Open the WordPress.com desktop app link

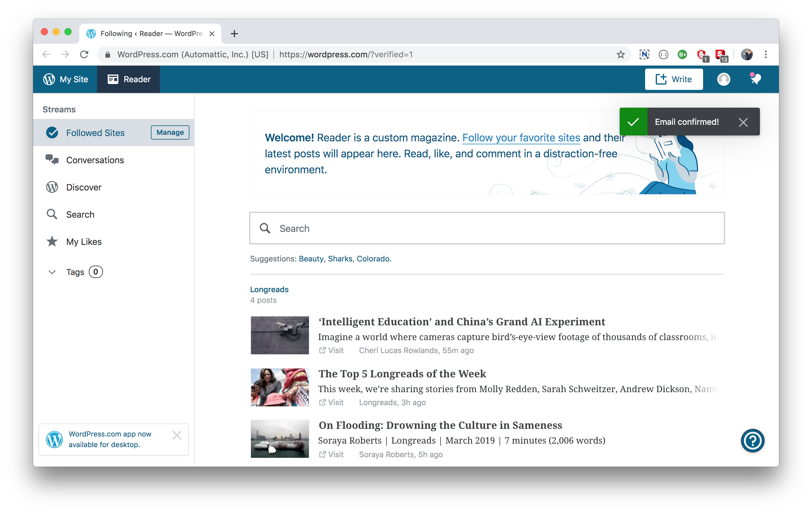tap(110, 439)
